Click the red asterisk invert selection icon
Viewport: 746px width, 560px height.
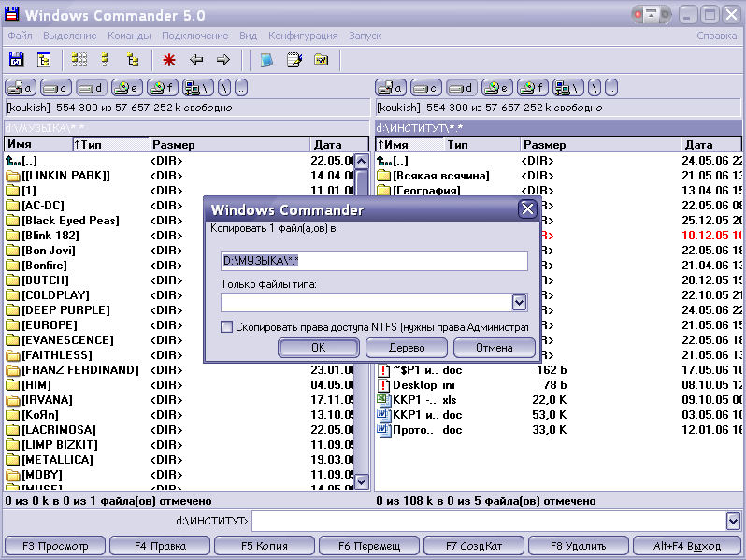click(x=169, y=60)
